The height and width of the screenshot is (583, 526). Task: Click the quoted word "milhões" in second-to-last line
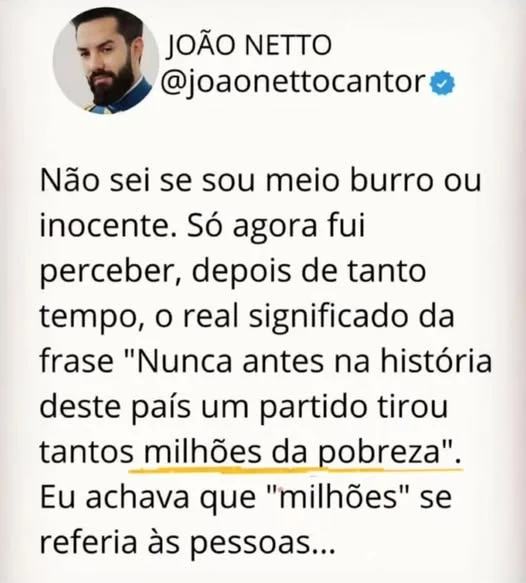(339, 497)
